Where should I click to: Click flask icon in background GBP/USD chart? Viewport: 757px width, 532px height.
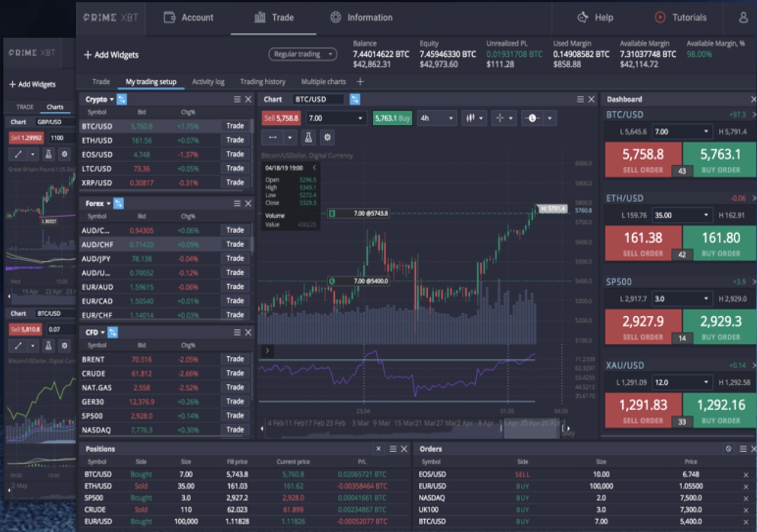tap(49, 154)
